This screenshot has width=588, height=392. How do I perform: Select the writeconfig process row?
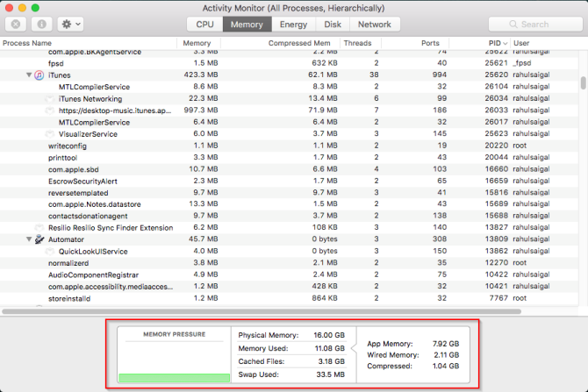289,146
